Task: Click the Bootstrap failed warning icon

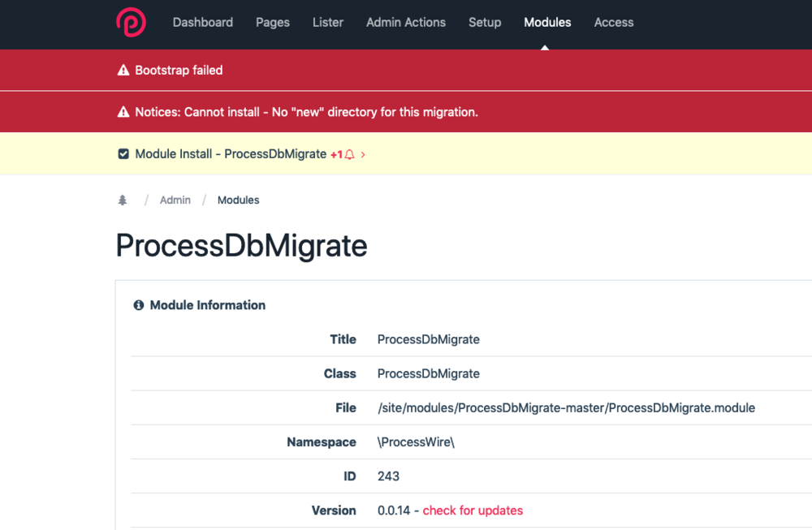Action: pos(123,71)
